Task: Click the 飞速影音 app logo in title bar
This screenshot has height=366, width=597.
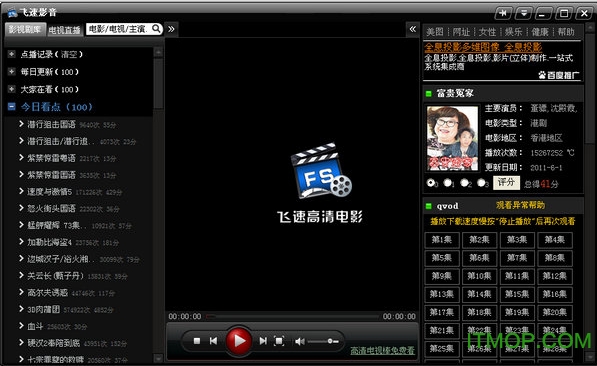Action: point(13,13)
